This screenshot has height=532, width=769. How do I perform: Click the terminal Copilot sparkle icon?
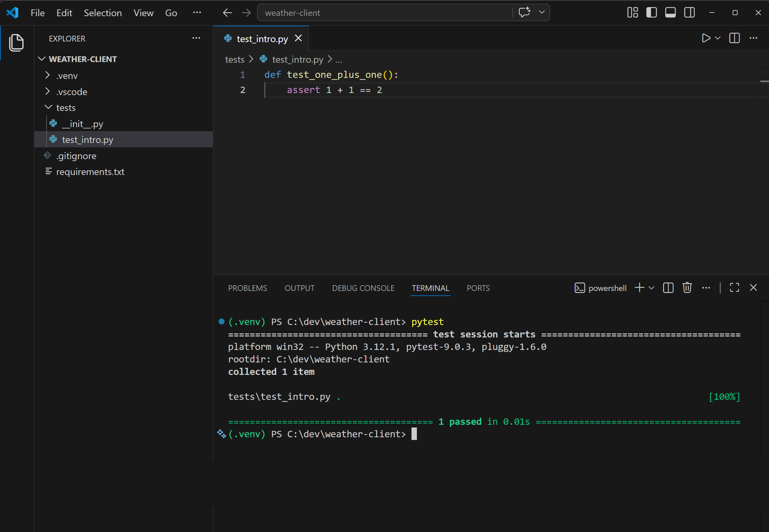221,434
